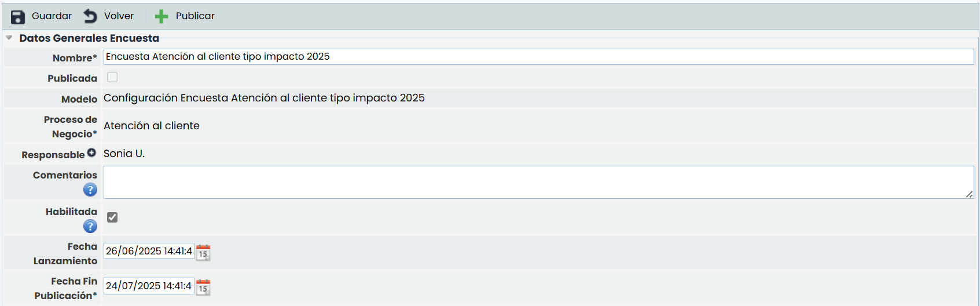This screenshot has width=980, height=306.
Task: Click the Guardar floppy disk icon
Action: pos(18,17)
